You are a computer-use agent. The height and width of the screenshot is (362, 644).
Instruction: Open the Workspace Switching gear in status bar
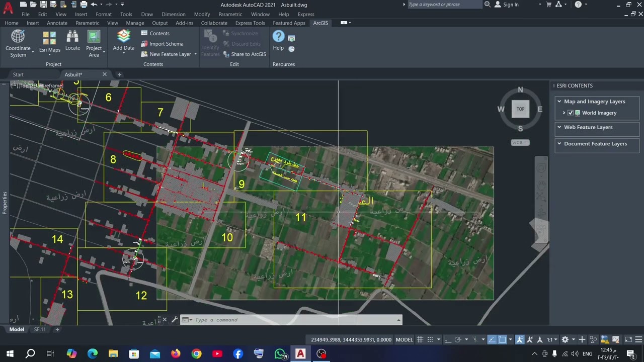(x=565, y=339)
